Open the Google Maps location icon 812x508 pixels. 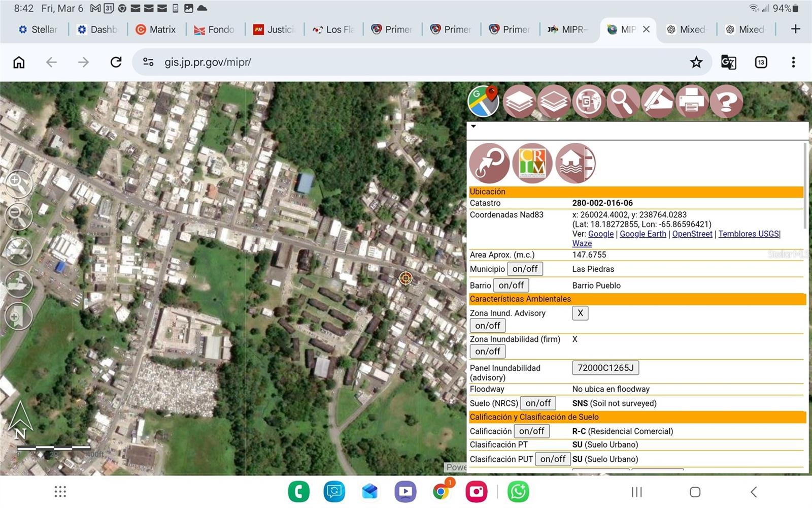tap(483, 101)
